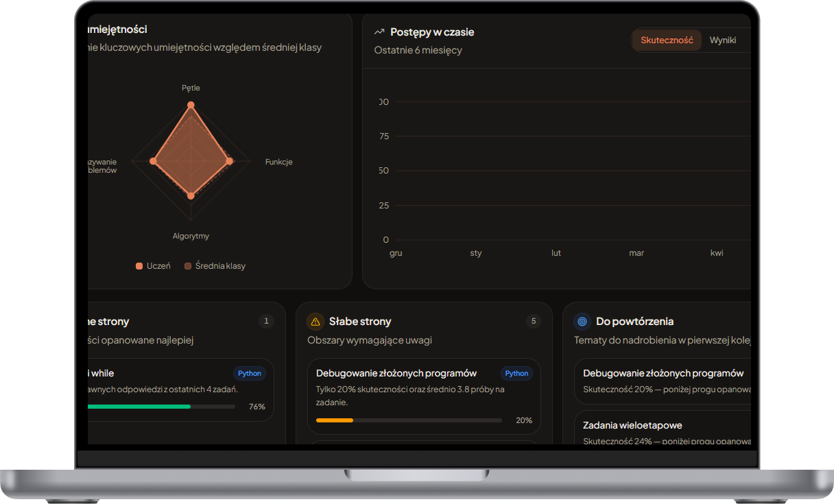Open Debugowanie złożonych programów in Do powtórzenia

click(663, 381)
